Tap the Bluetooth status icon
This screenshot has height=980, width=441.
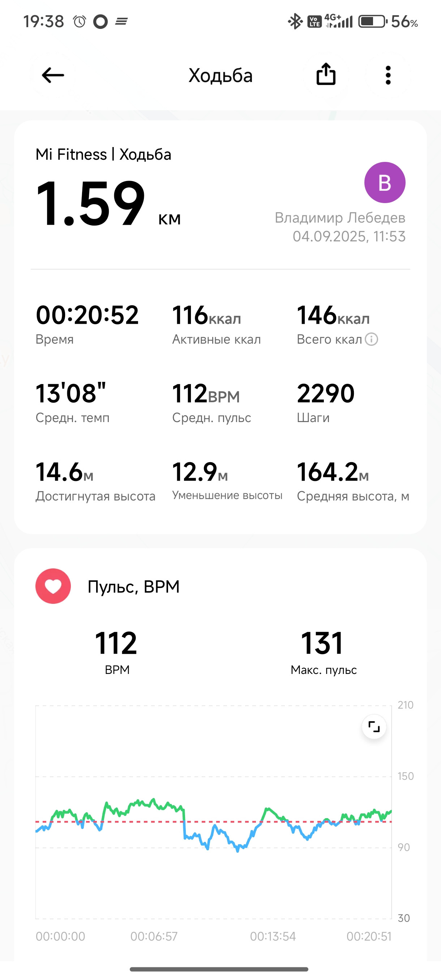[x=295, y=22]
